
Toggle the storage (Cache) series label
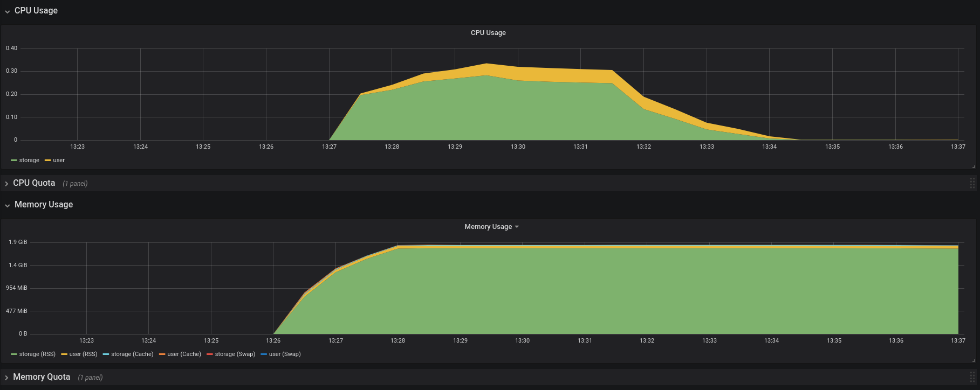point(132,354)
